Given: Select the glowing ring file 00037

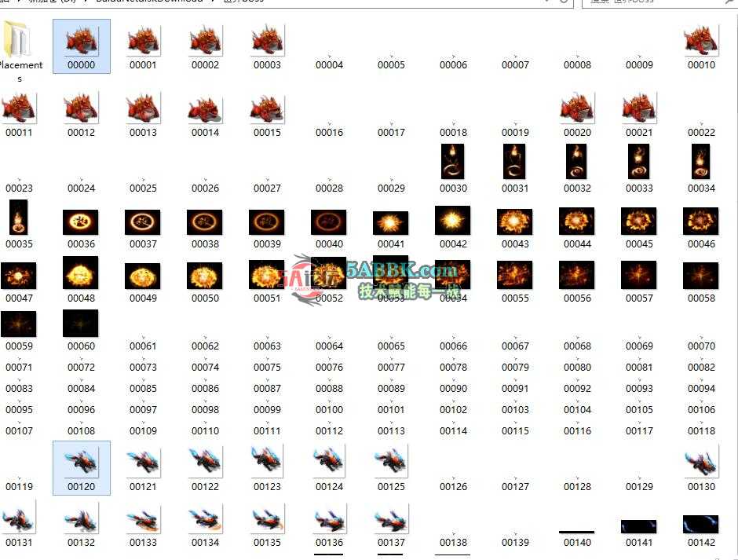Looking at the screenshot, I should pos(143,223).
